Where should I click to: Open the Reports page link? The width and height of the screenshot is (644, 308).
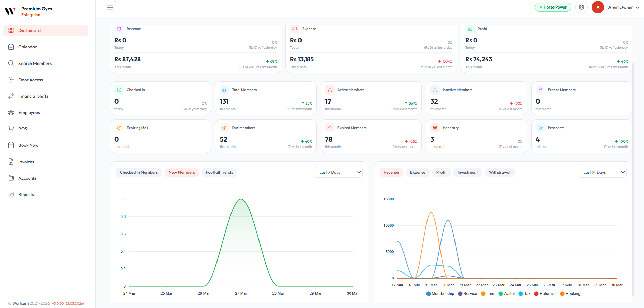[x=46, y=194]
